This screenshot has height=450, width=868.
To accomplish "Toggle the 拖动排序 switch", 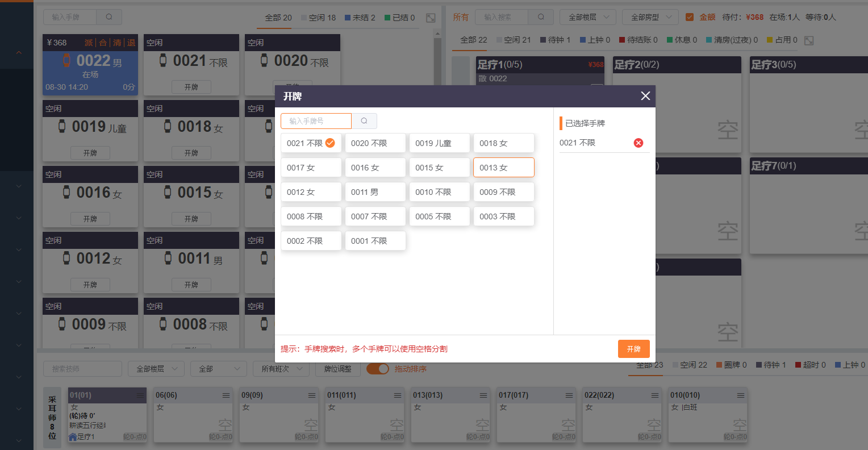I will coord(377,369).
